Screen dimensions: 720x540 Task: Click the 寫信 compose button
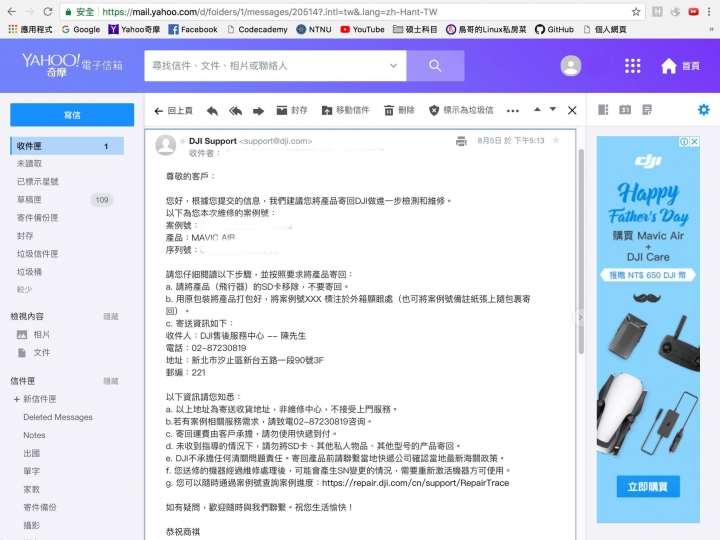pyautogui.click(x=72, y=115)
